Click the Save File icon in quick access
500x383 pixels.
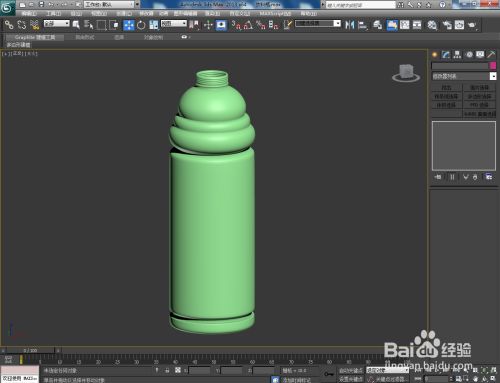click(x=41, y=4)
